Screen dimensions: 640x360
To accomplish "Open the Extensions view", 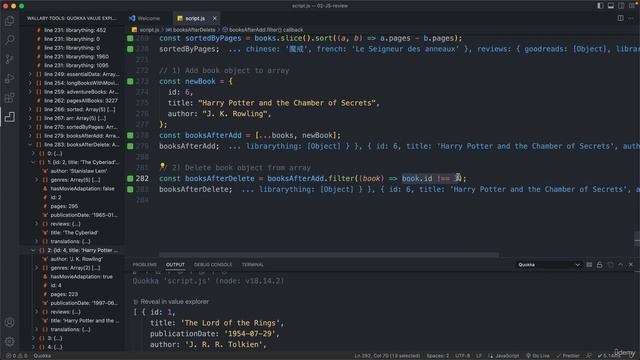I will [9, 98].
